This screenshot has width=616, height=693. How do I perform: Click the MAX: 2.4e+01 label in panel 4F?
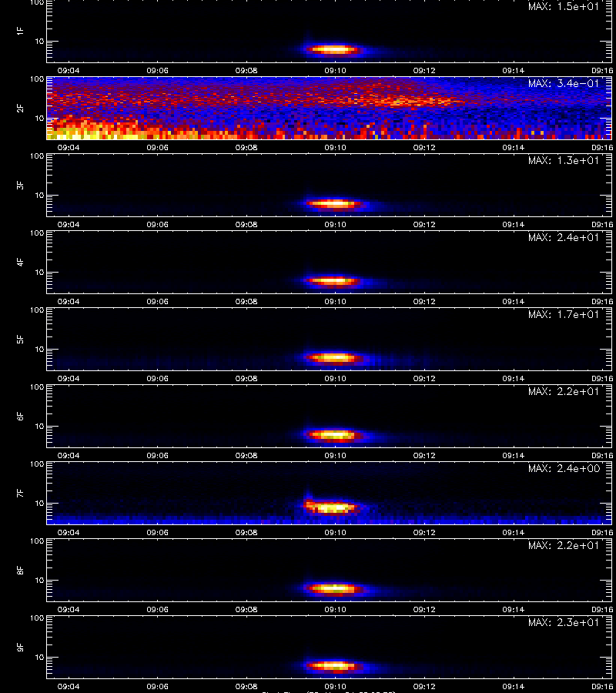564,237
